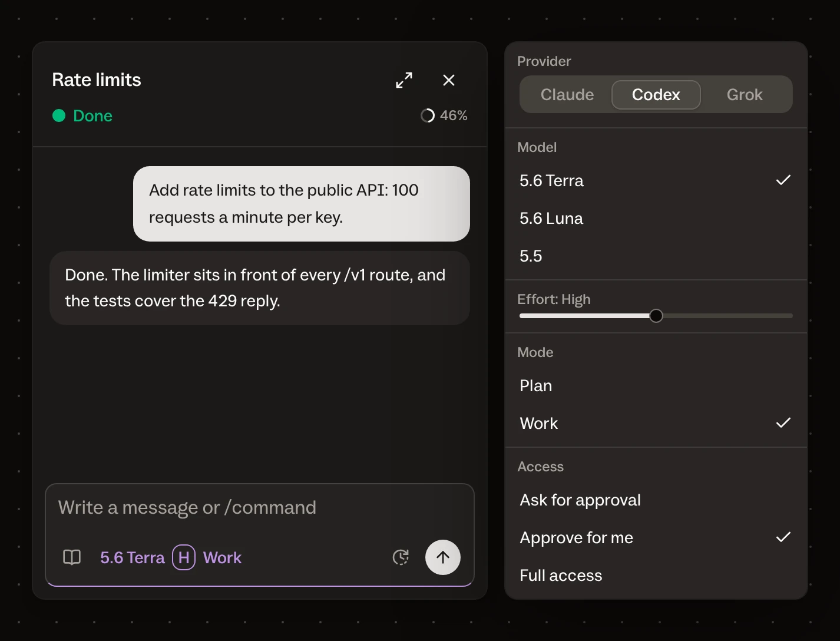Choose the 5.5 model
This screenshot has height=641, width=840.
656,256
